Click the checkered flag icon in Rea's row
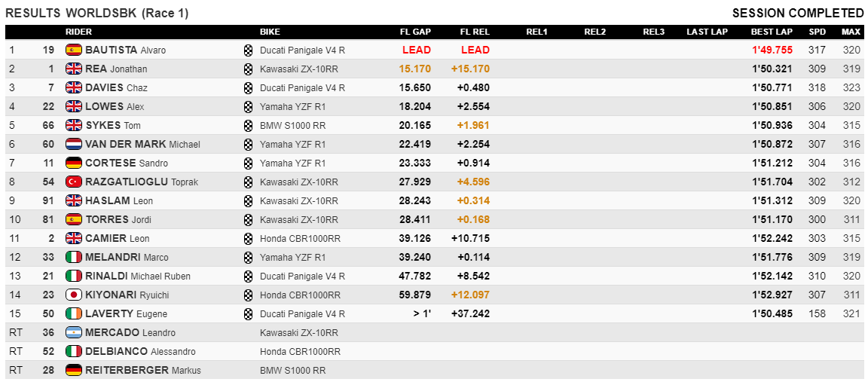 click(248, 69)
